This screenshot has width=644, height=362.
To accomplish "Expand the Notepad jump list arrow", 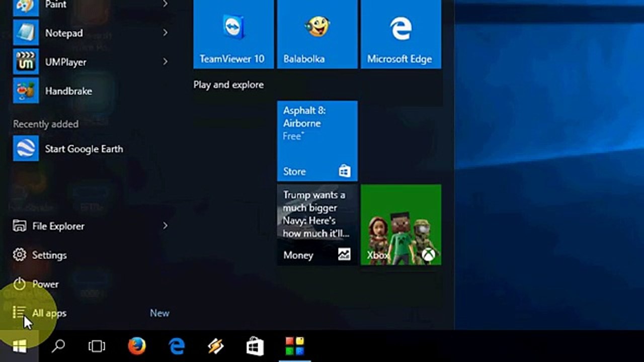I will coord(165,33).
